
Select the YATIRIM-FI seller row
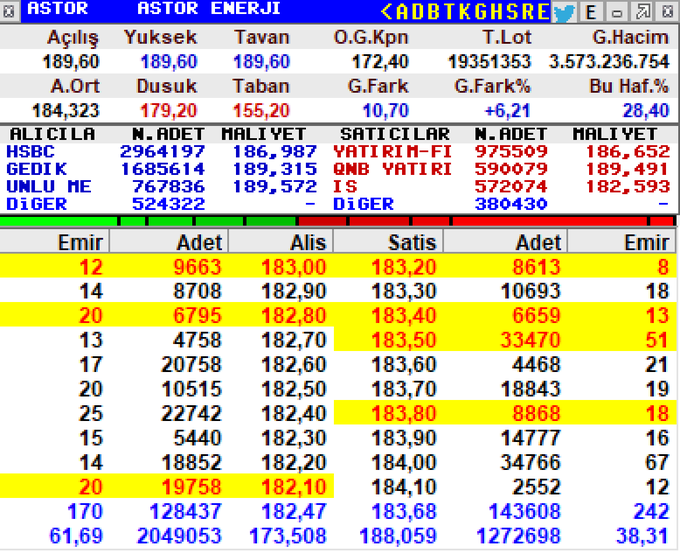501,152
